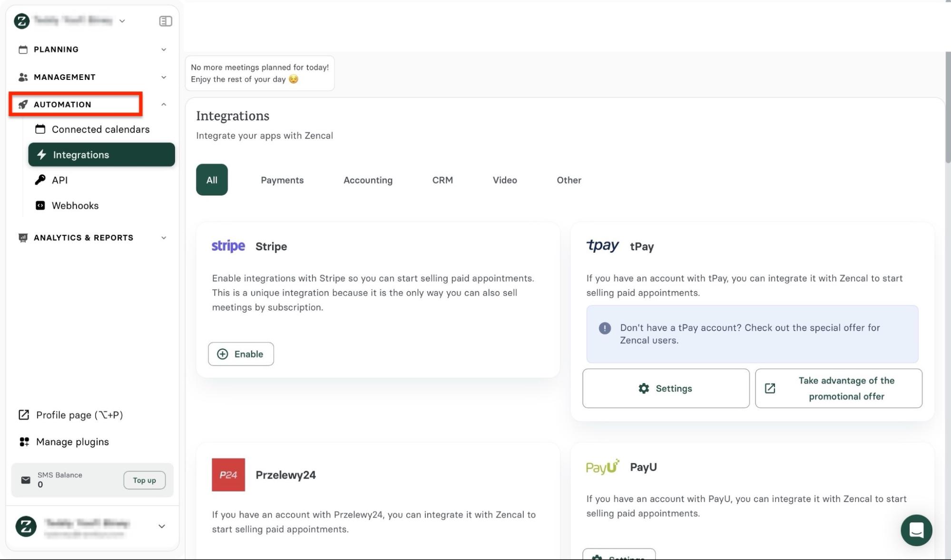
Task: Click Top up for SMS balance
Action: click(x=144, y=480)
